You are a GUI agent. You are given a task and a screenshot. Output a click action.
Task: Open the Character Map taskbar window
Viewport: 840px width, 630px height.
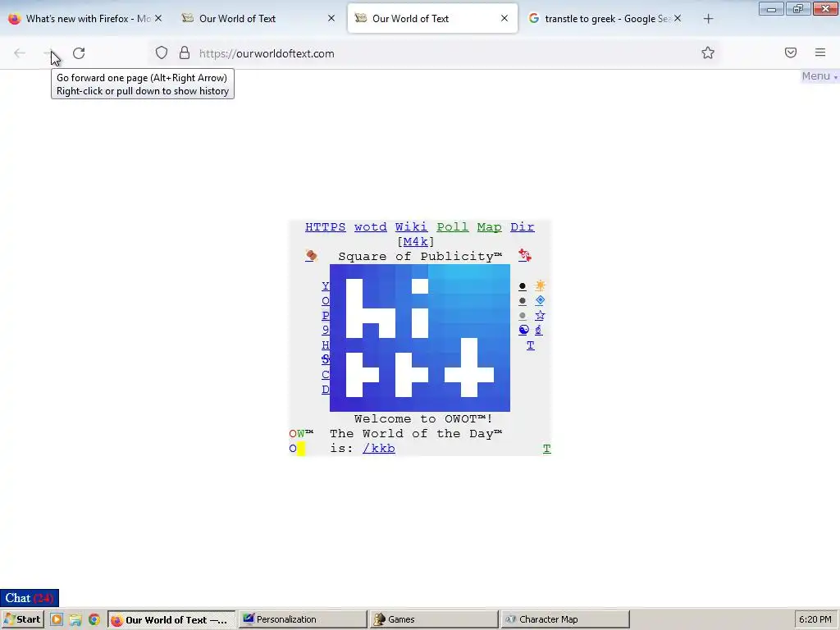tap(565, 619)
